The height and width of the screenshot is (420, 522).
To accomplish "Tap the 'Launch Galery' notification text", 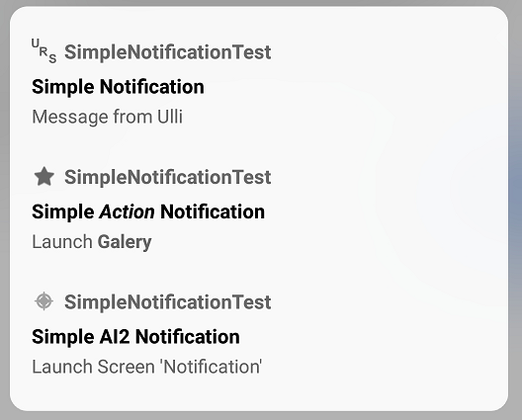I will point(92,242).
